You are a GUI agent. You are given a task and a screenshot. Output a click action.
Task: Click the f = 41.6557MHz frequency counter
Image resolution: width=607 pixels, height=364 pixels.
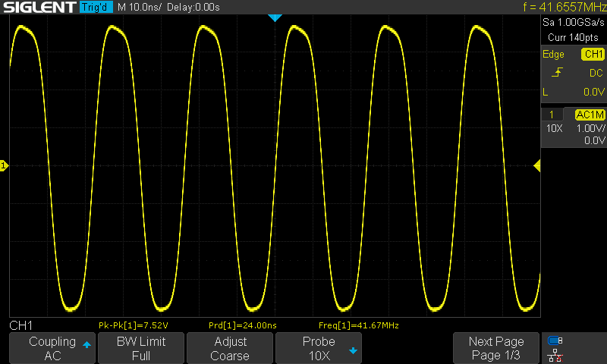pos(565,7)
